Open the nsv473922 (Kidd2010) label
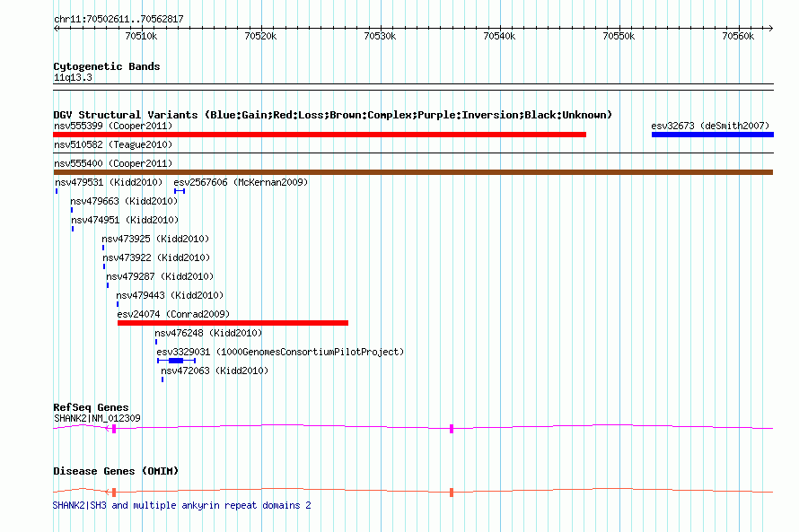This screenshot has height=532, width=799. point(156,257)
